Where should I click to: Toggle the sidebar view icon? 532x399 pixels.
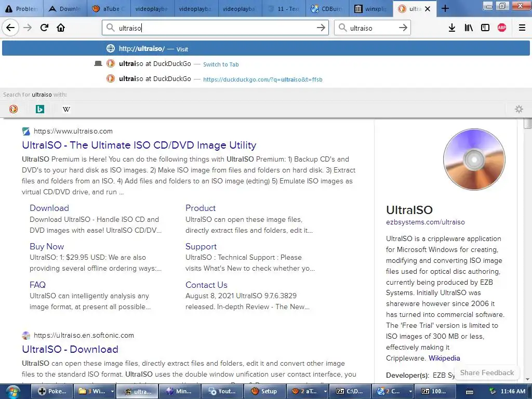[x=485, y=28]
